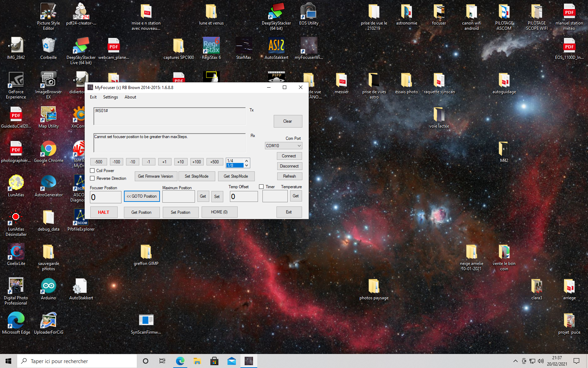Click Set Position button
Screen dimensions: 588x368
point(181,212)
